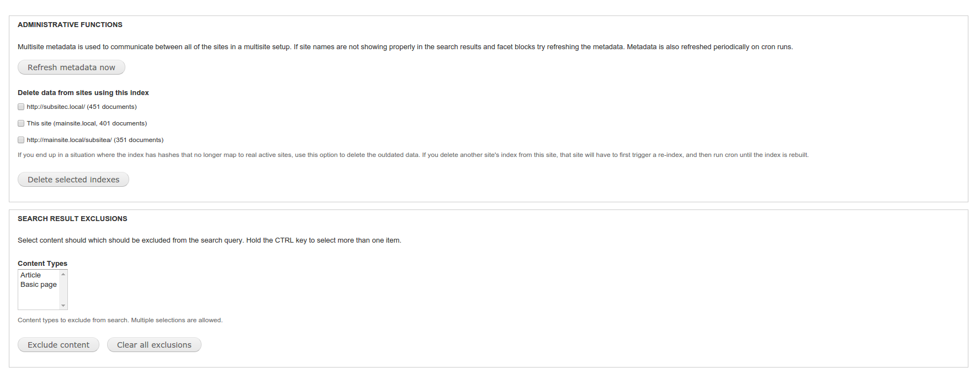Click Delete data from sites heading
980x388 pixels.
pos(83,93)
